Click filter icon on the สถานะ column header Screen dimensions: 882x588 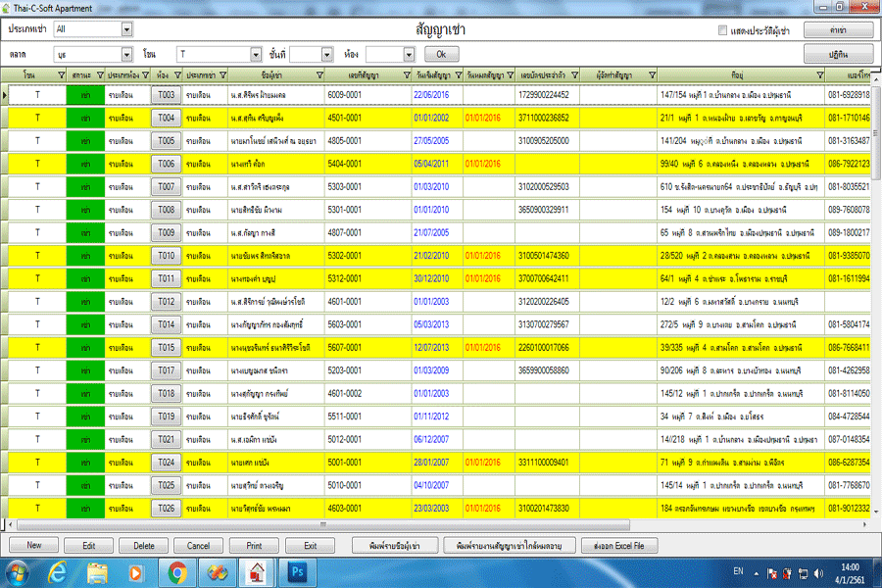click(x=100, y=74)
